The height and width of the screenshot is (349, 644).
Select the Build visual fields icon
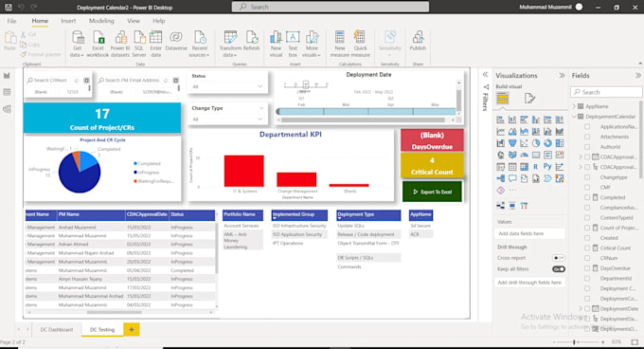coord(502,99)
